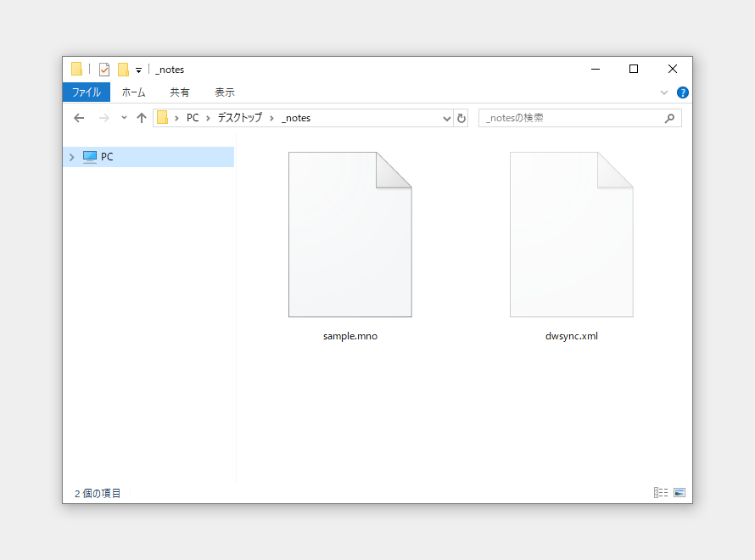Navigate up one level with the up arrow
This screenshot has height=560, width=755.
pos(141,118)
